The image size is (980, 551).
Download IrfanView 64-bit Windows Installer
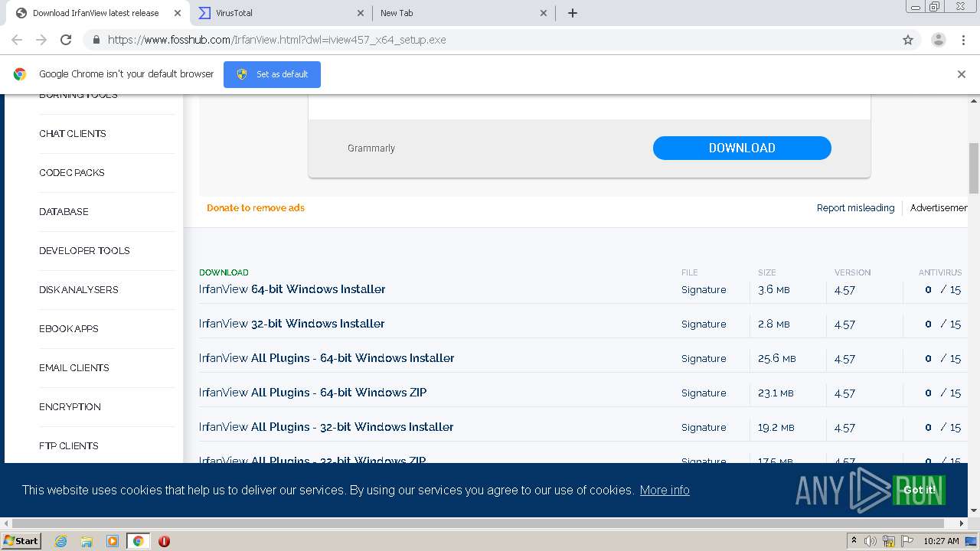(292, 289)
